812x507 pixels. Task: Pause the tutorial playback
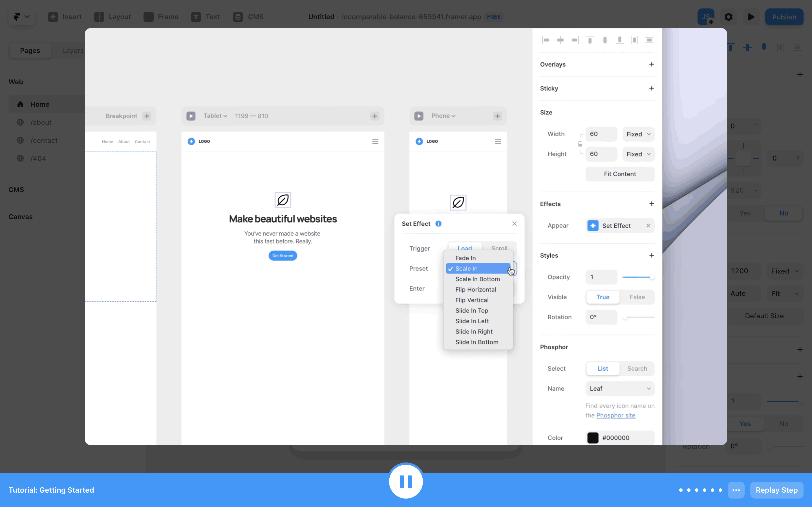[x=406, y=482]
